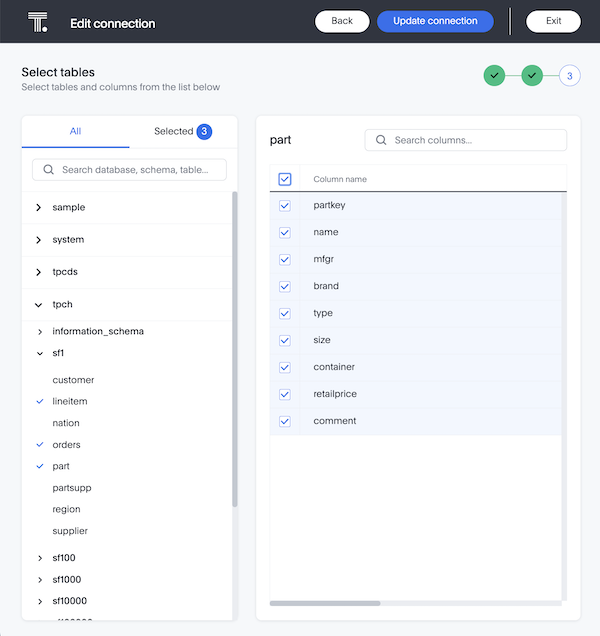Screen dimensions: 600x636
Task: Select the region table
Action: click(x=66, y=509)
